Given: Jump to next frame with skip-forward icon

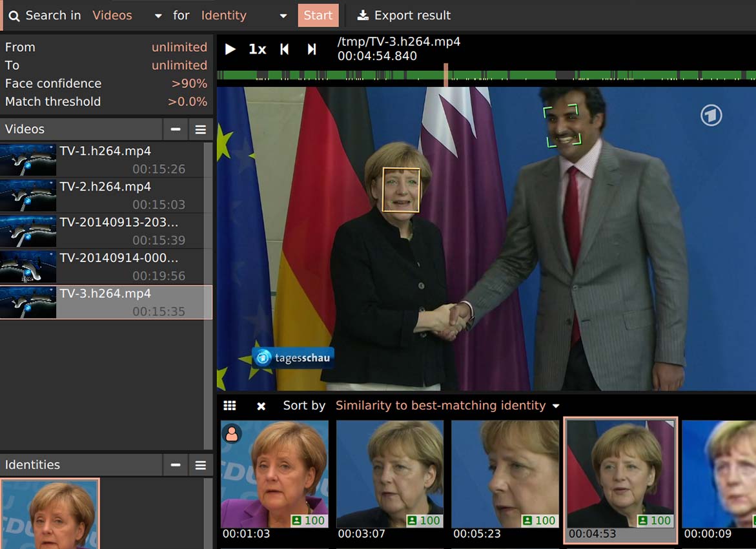Looking at the screenshot, I should (312, 49).
